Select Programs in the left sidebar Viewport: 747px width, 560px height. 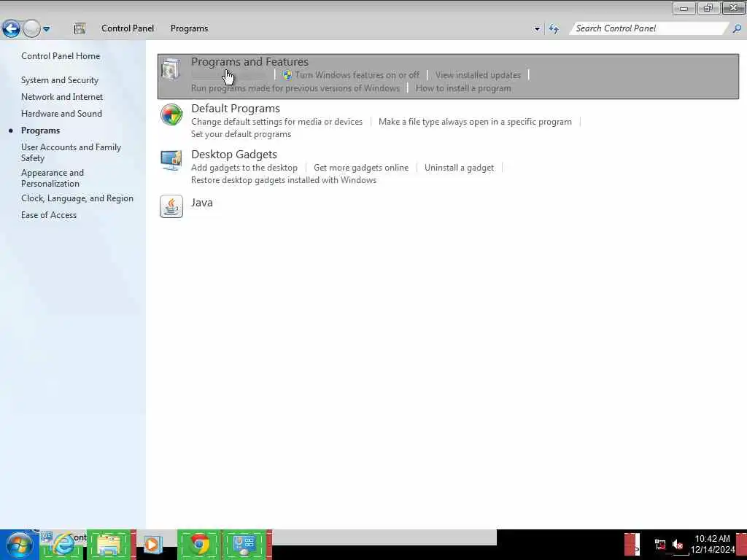(41, 131)
